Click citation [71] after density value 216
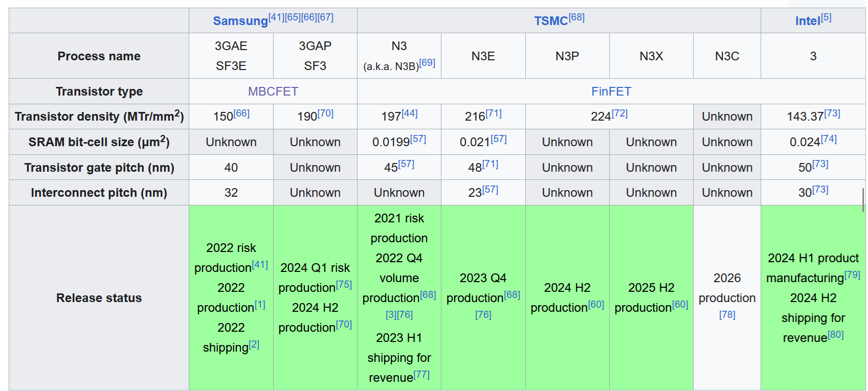Viewport: 868px width, 391px height. tap(494, 113)
